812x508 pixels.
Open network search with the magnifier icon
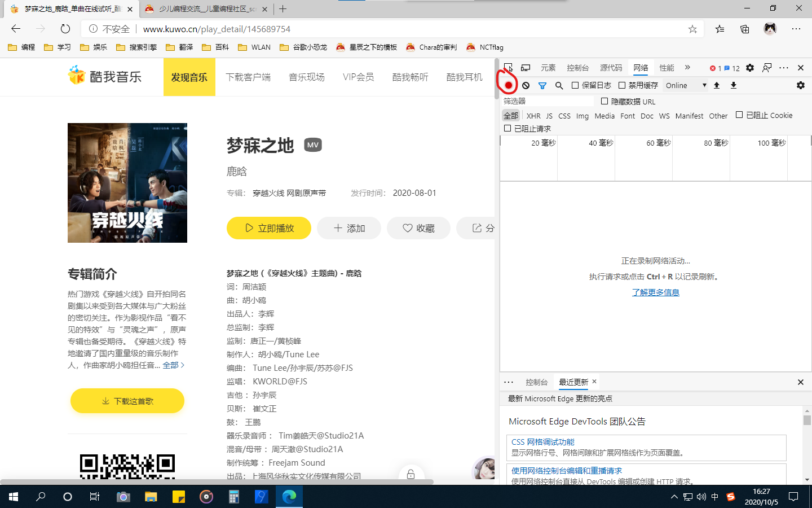pyautogui.click(x=559, y=85)
